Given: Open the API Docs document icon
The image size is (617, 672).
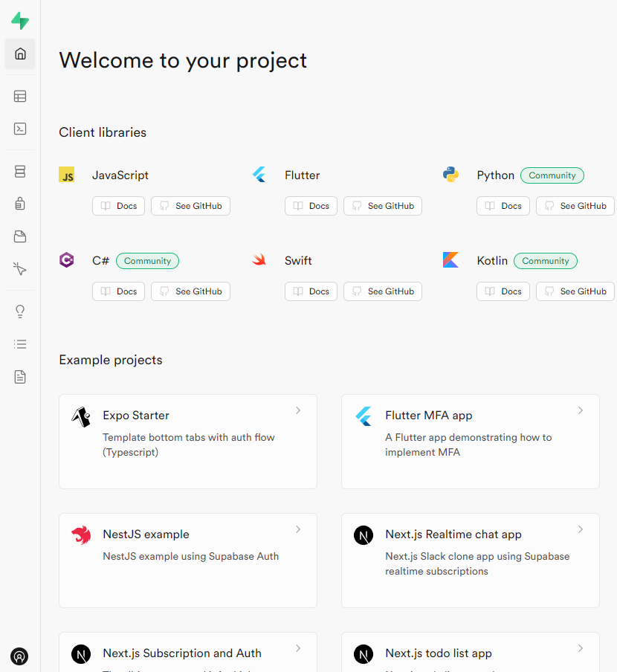Looking at the screenshot, I should [20, 377].
